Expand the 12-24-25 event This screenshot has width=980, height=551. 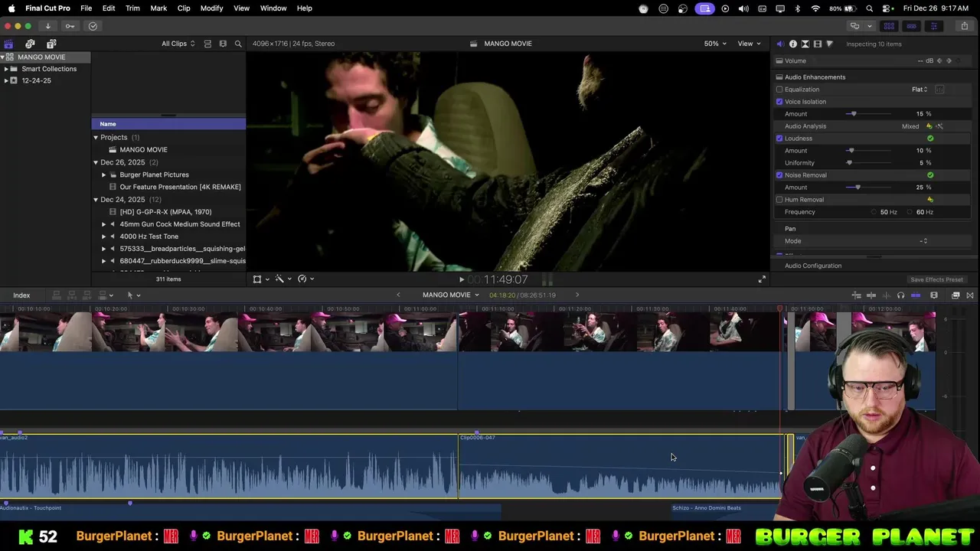6,80
